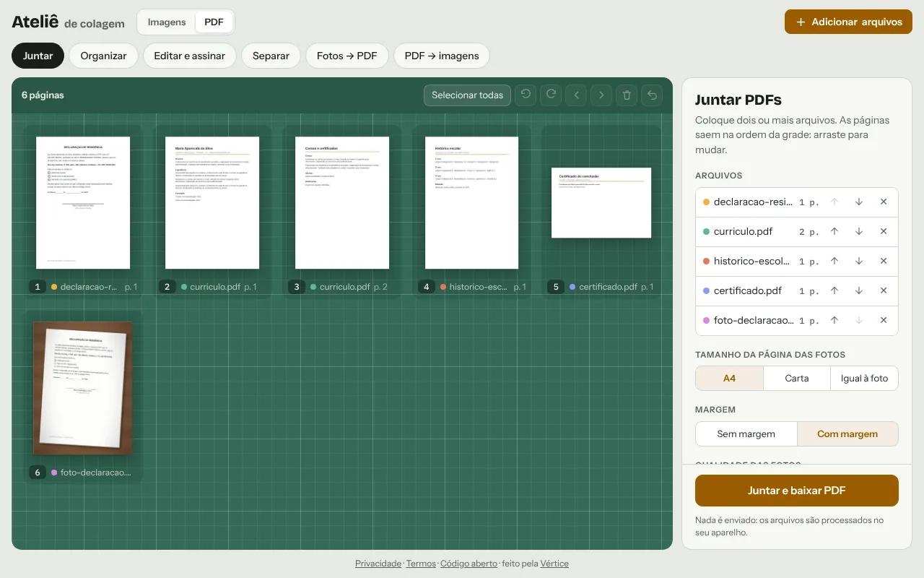Viewport: 924px width, 578px height.
Task: Move foto-declaracao file up in list
Action: tap(834, 320)
